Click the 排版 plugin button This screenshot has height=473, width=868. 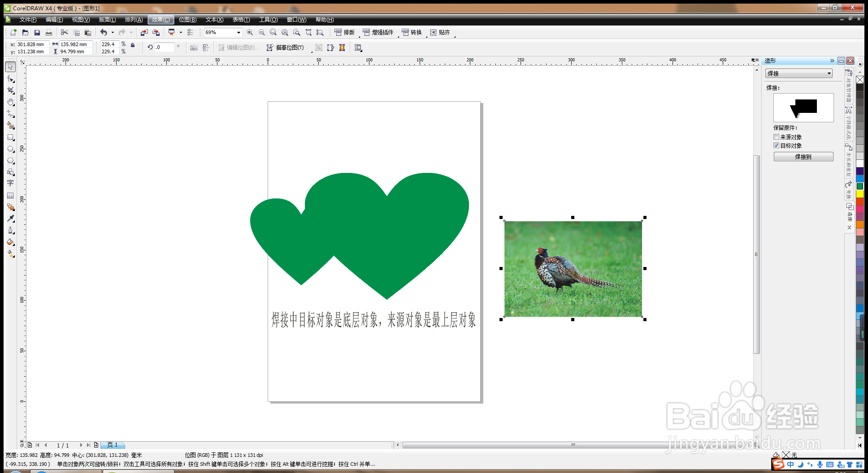click(344, 32)
